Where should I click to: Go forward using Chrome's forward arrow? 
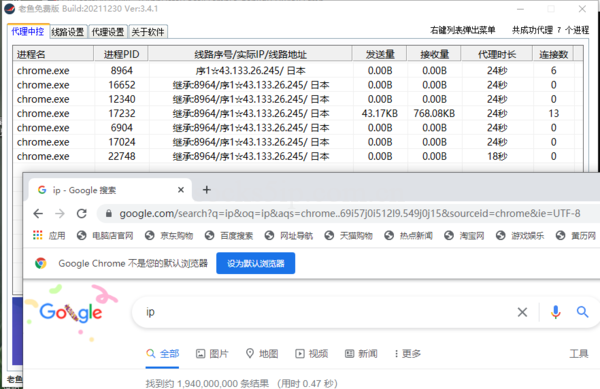(x=60, y=213)
